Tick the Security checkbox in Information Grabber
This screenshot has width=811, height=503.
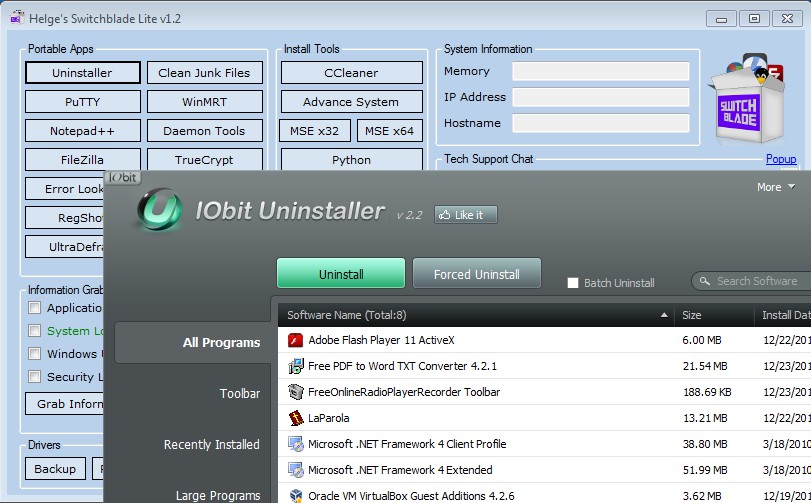tap(35, 376)
